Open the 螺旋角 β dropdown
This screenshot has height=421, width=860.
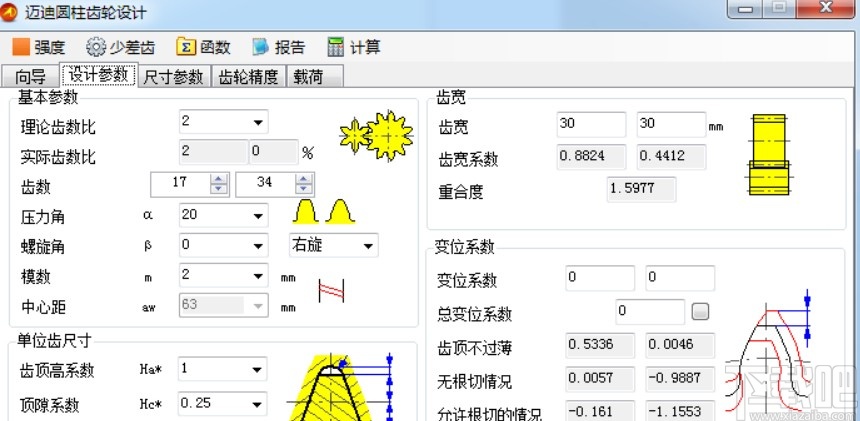[258, 246]
